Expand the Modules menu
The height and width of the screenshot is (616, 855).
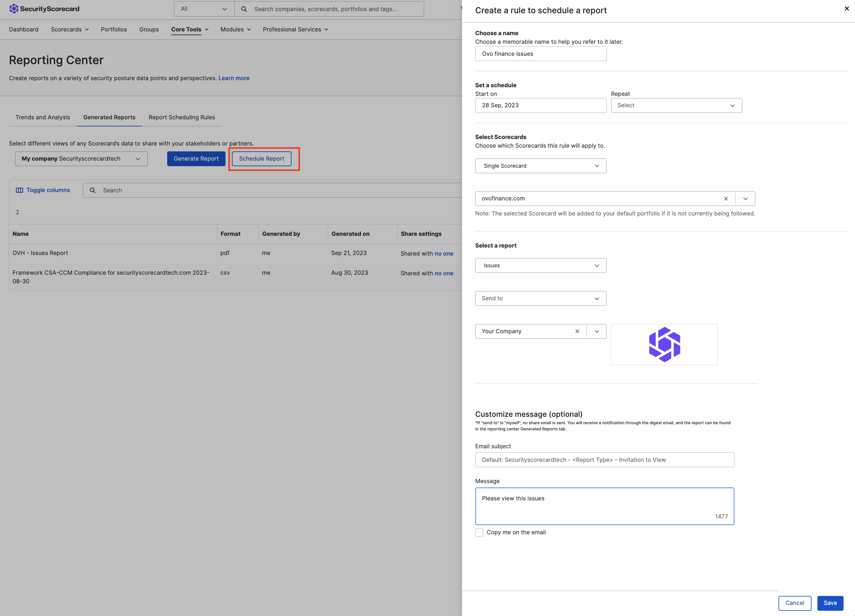(x=236, y=29)
